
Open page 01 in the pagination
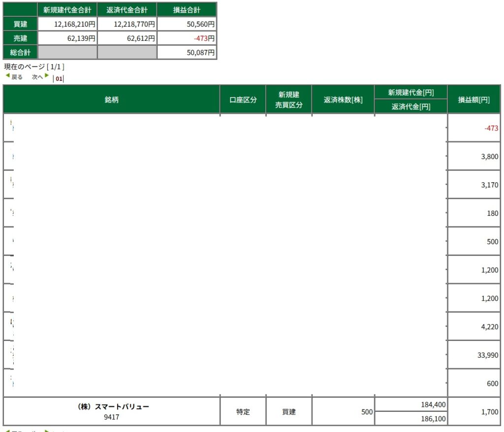(x=59, y=78)
